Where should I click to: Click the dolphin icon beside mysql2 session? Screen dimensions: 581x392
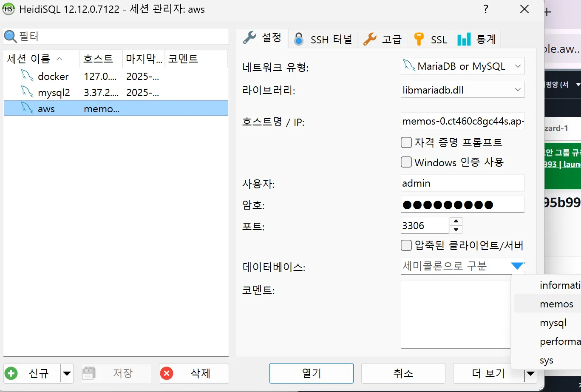[27, 92]
